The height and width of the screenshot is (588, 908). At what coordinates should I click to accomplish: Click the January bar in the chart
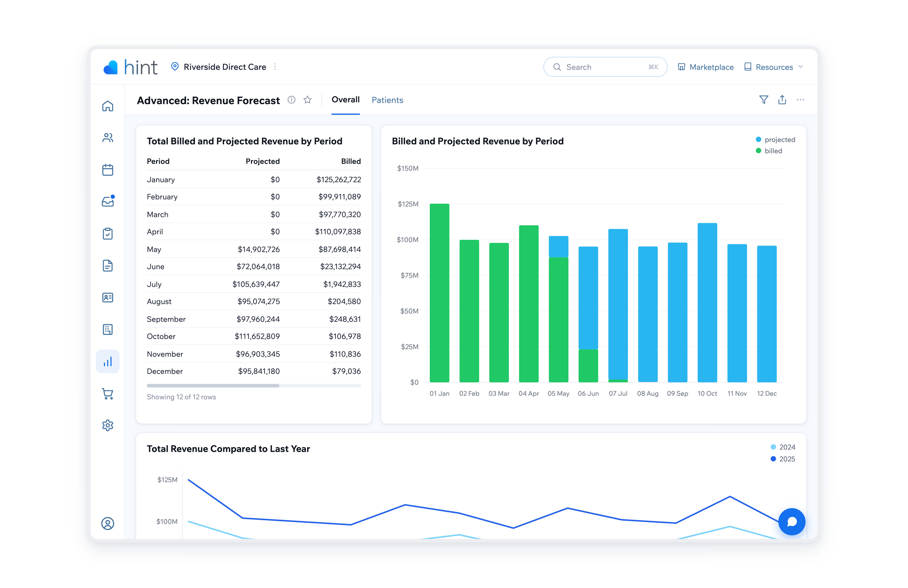(439, 293)
